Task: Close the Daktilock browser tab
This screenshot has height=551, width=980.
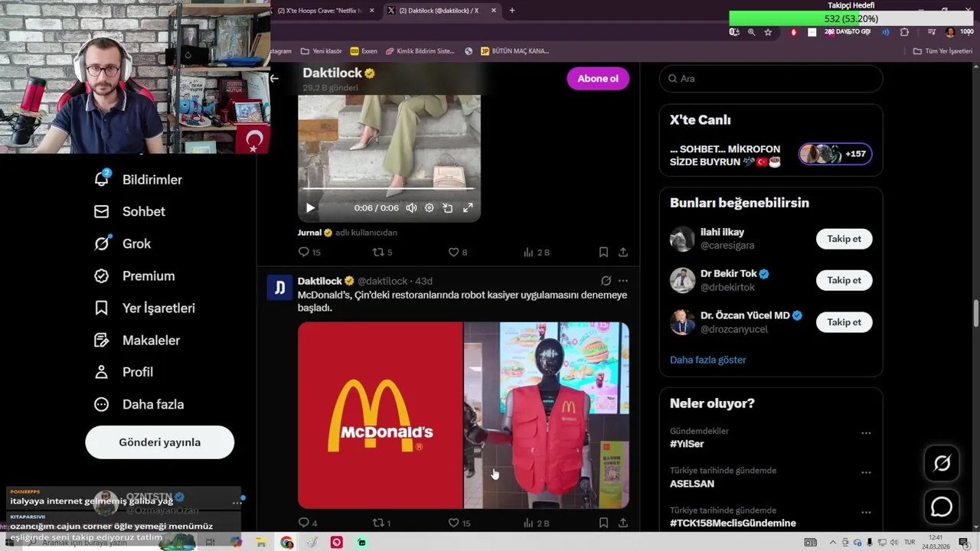Action: coord(494,11)
